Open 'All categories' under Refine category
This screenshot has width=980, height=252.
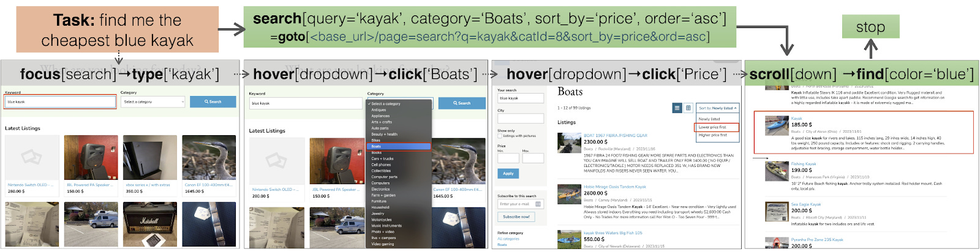tap(508, 239)
